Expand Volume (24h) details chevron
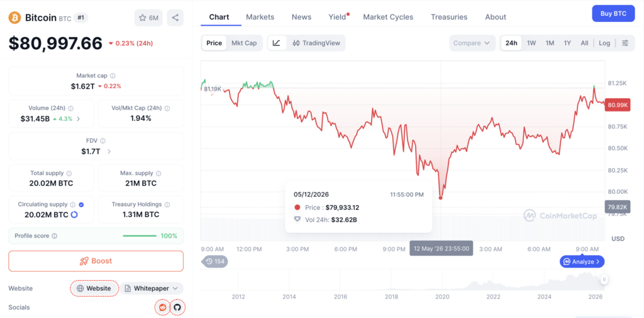 (x=79, y=119)
